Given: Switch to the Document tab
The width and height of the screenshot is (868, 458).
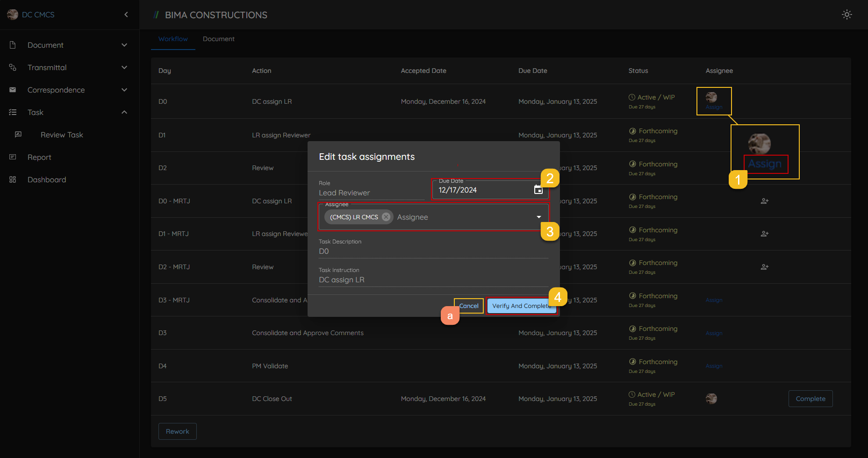Looking at the screenshot, I should (218, 39).
